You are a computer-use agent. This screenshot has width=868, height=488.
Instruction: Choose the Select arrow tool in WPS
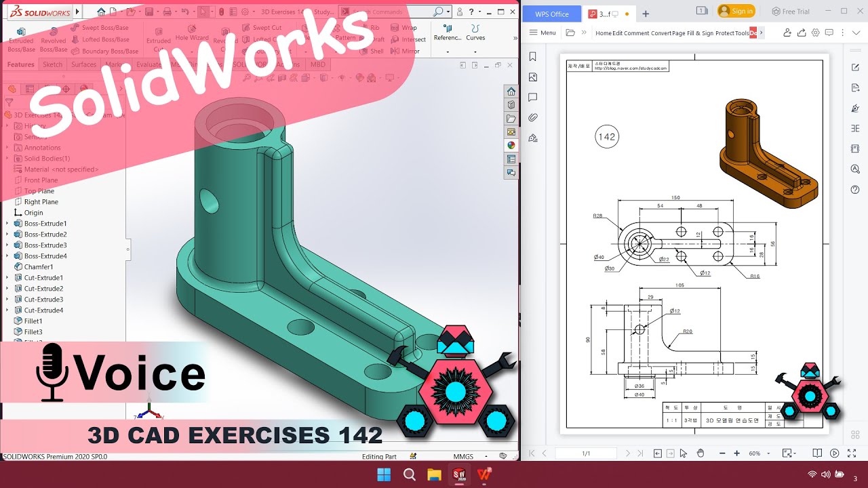tap(684, 453)
